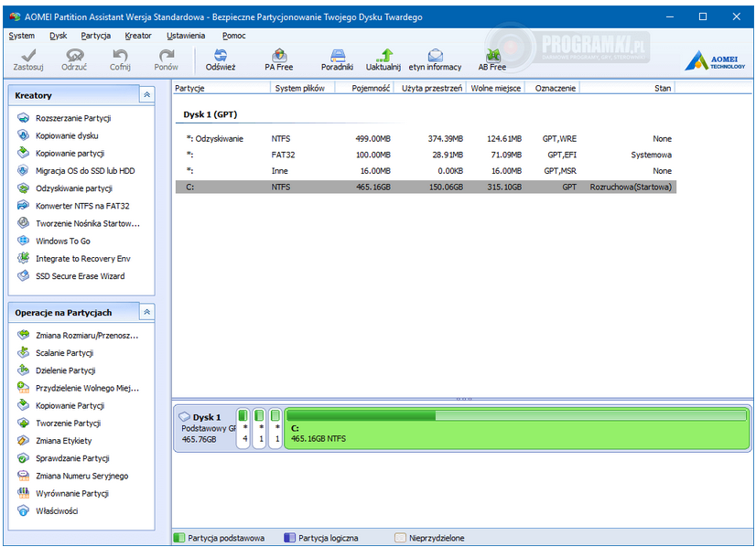Start Kopiowanie dysku wizard
Viewport: 756px width, 547px height.
[x=67, y=136]
